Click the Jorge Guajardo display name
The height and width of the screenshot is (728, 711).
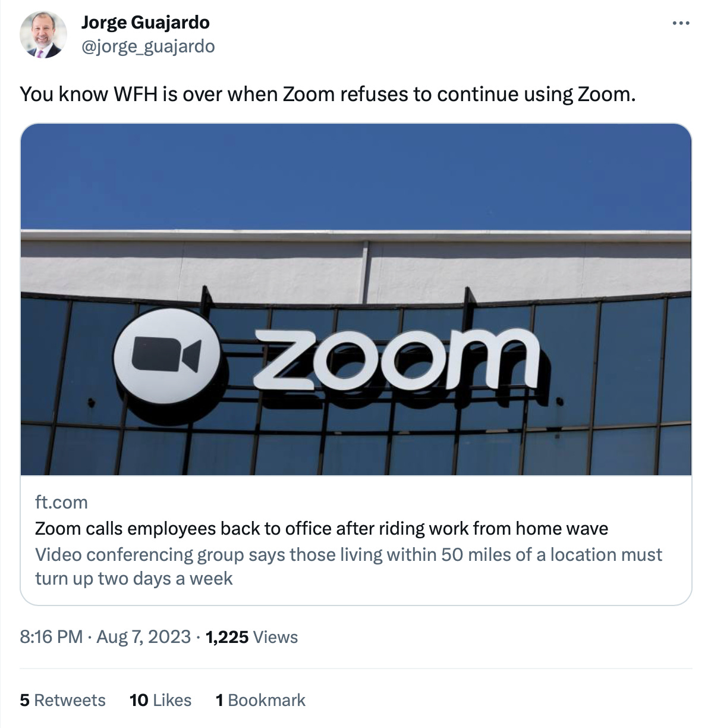pos(145,23)
